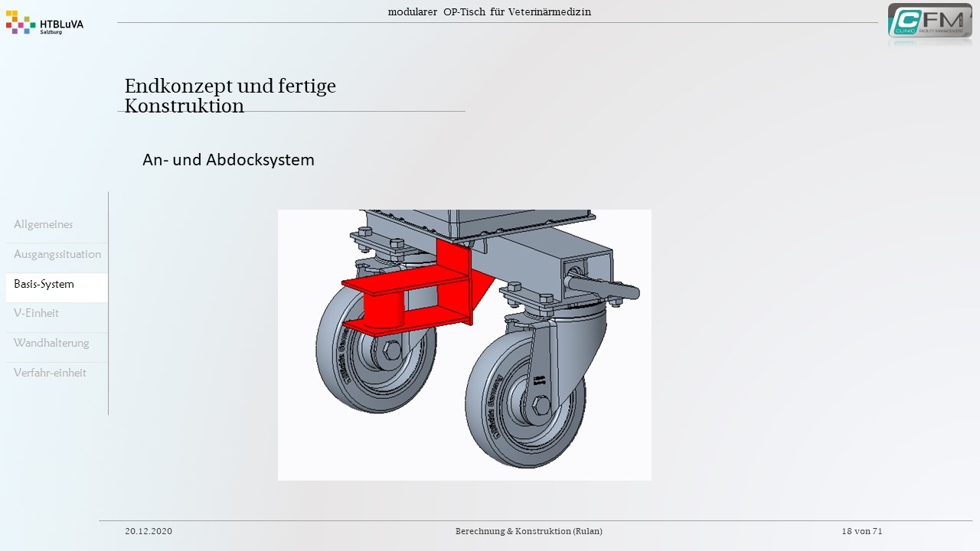
Task: Click the header title 'modularer OP-Tisch für Veterinärmedizin'
Action: coord(489,11)
